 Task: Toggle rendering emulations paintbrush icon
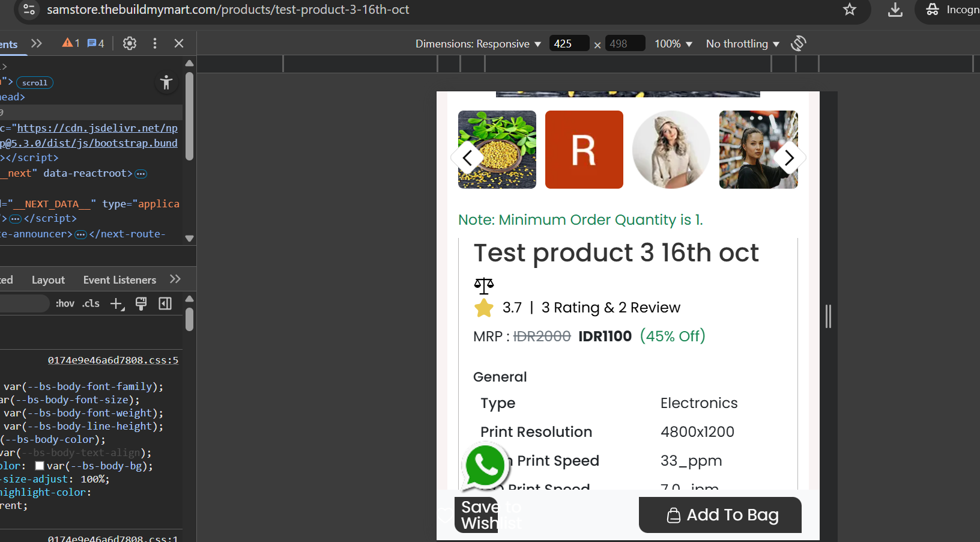[x=141, y=304]
